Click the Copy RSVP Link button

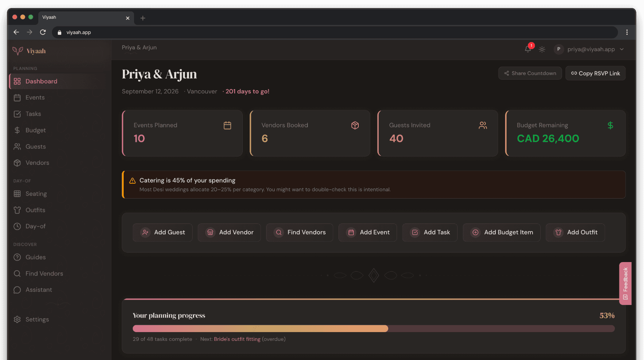pos(595,73)
